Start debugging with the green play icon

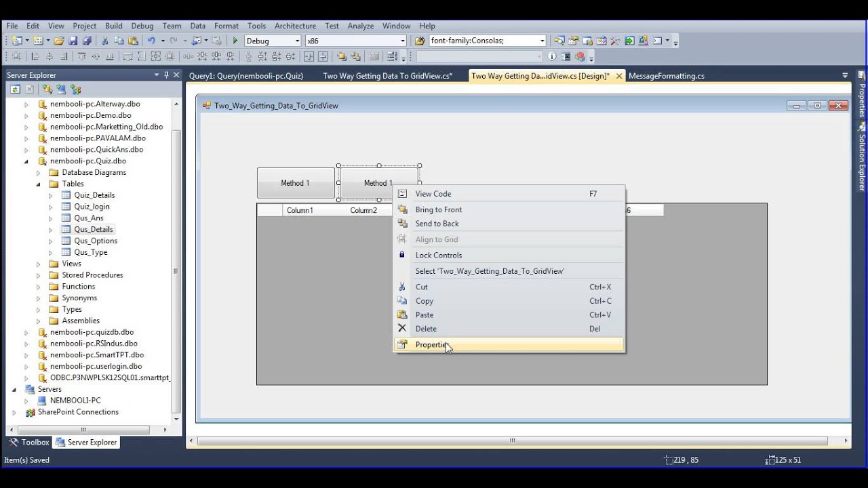(x=235, y=41)
